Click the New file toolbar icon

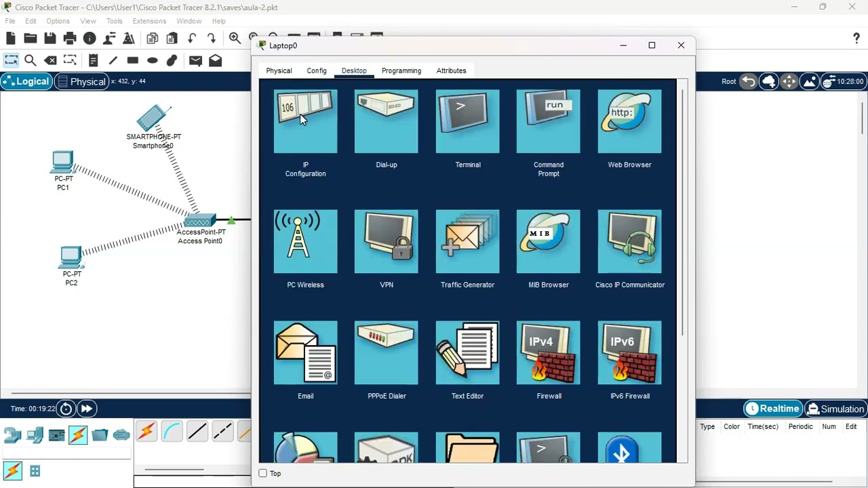pyautogui.click(x=11, y=39)
